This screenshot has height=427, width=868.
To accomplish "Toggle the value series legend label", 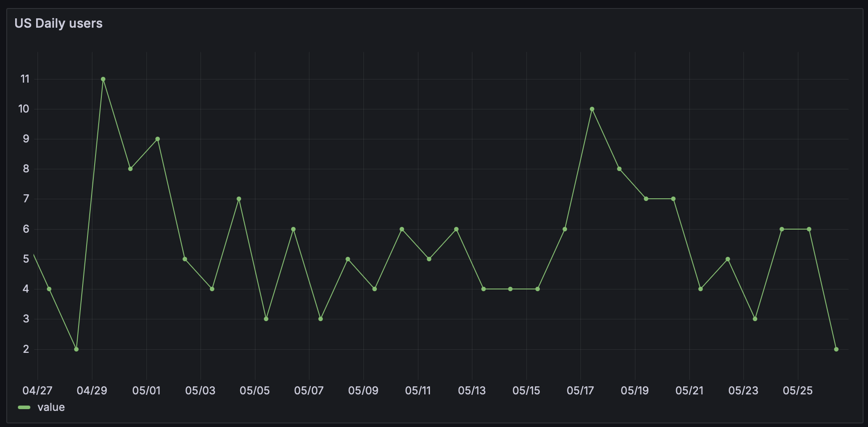I will pos(51,407).
